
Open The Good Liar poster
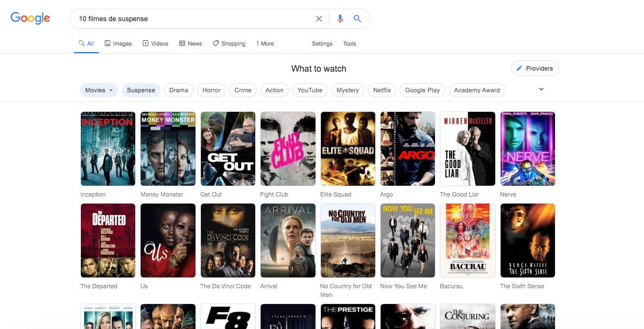[x=468, y=149]
